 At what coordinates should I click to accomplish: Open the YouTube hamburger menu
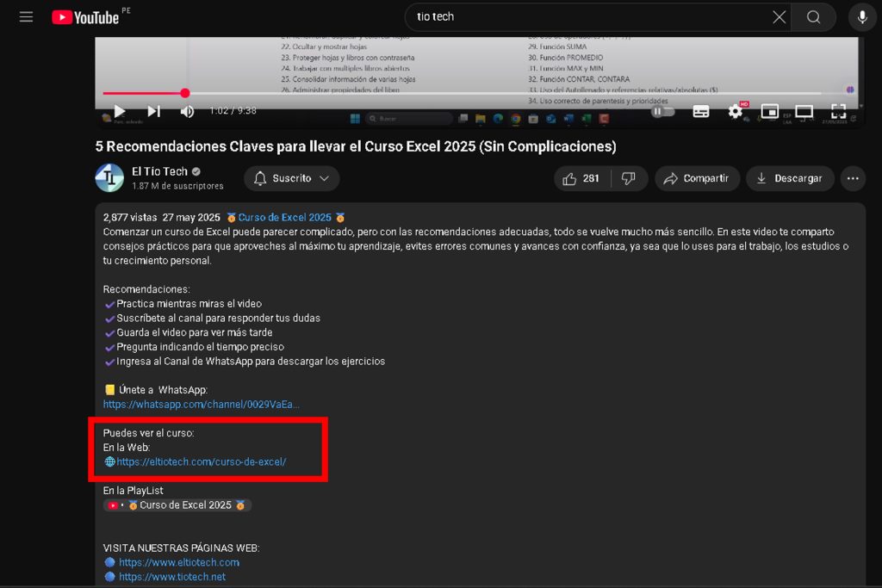27,17
